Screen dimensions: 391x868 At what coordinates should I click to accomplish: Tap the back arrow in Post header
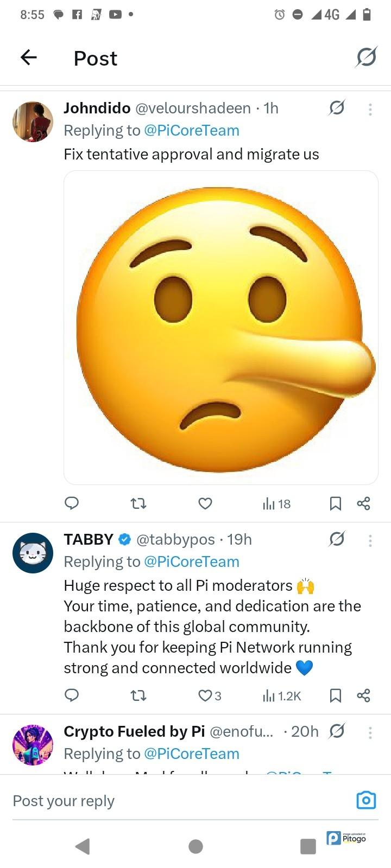click(x=29, y=57)
